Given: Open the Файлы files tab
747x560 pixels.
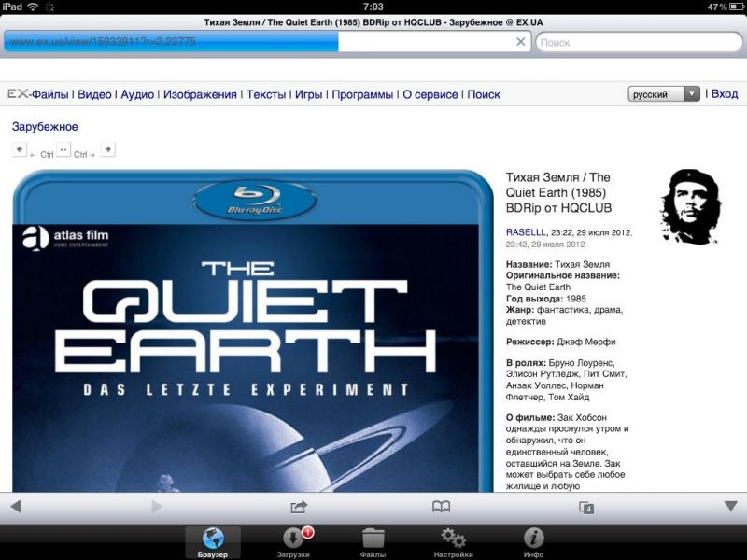Looking at the screenshot, I should click(373, 542).
